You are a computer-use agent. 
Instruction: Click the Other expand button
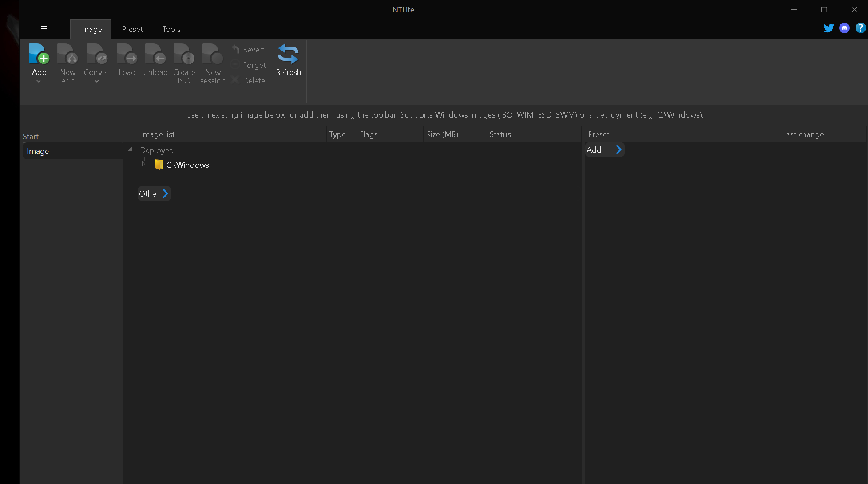(154, 194)
